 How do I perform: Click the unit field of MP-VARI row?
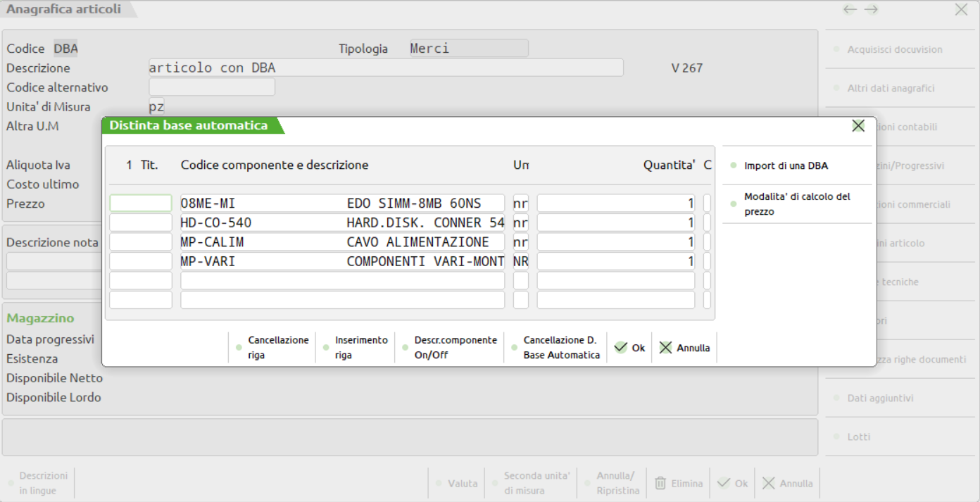pyautogui.click(x=521, y=262)
